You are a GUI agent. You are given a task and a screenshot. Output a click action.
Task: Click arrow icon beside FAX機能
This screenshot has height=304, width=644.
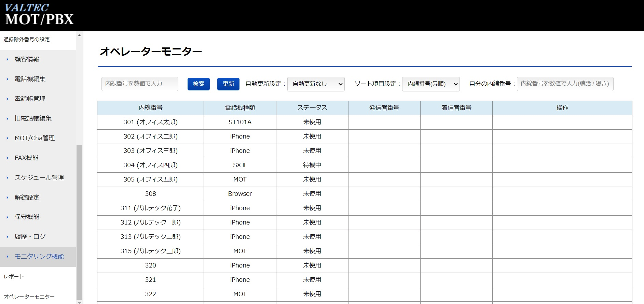pyautogui.click(x=8, y=158)
